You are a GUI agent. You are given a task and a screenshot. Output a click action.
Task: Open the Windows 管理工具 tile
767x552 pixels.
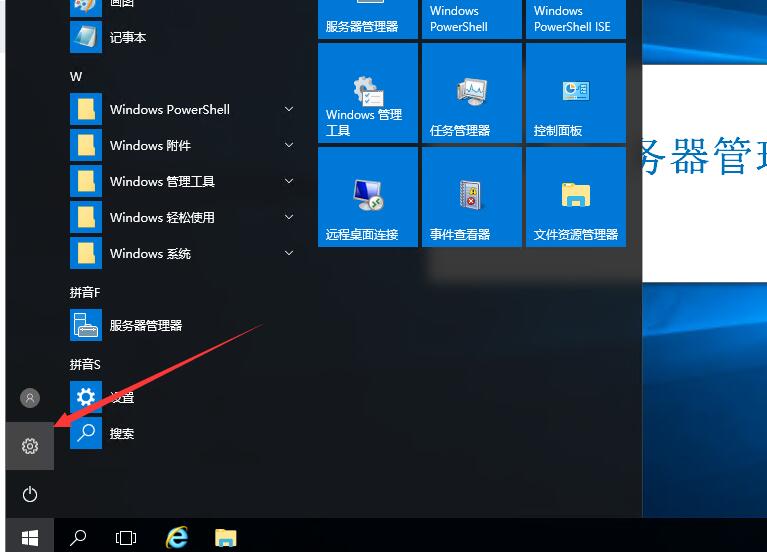tap(368, 93)
